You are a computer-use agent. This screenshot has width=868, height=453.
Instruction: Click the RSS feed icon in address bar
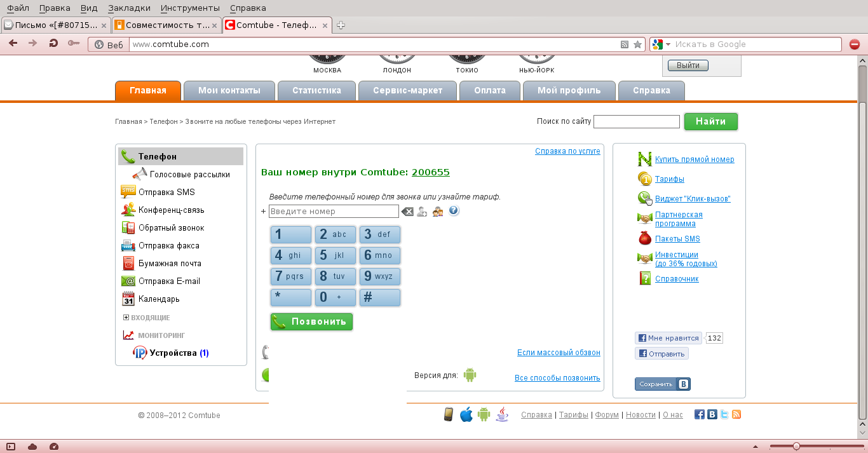(x=625, y=44)
